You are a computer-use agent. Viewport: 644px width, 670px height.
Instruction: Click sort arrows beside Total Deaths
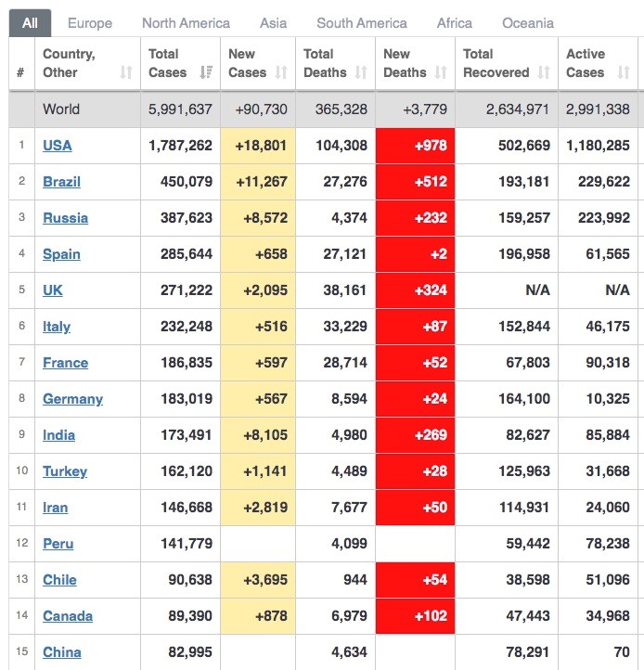point(361,72)
